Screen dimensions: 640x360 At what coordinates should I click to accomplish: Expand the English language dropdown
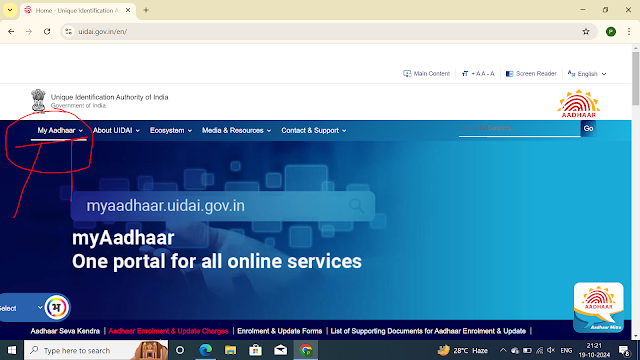click(587, 73)
